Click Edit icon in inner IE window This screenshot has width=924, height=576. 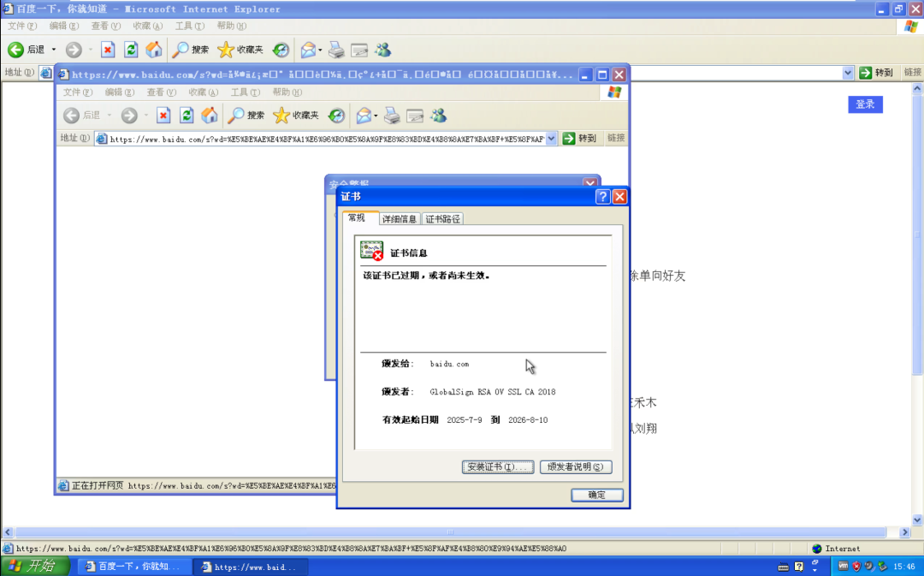pyautogui.click(x=415, y=116)
